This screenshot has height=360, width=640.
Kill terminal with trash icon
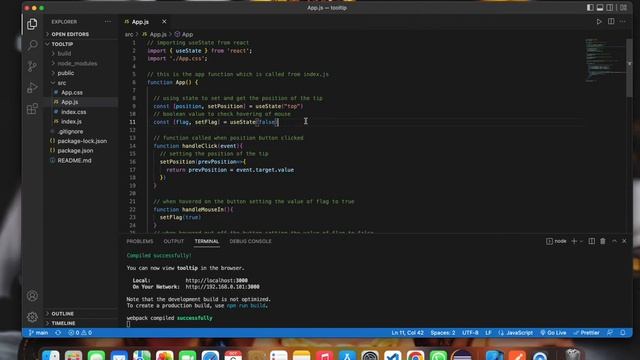(603, 241)
